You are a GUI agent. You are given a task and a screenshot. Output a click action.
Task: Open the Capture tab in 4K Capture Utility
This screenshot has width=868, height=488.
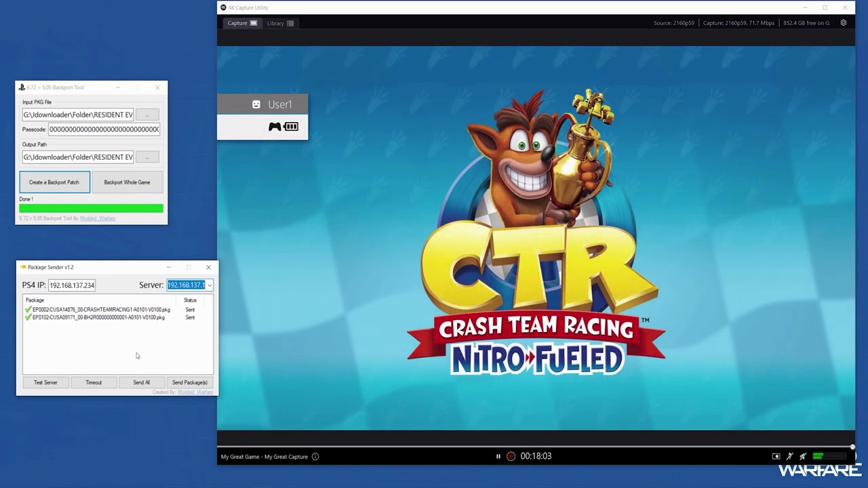click(x=242, y=23)
